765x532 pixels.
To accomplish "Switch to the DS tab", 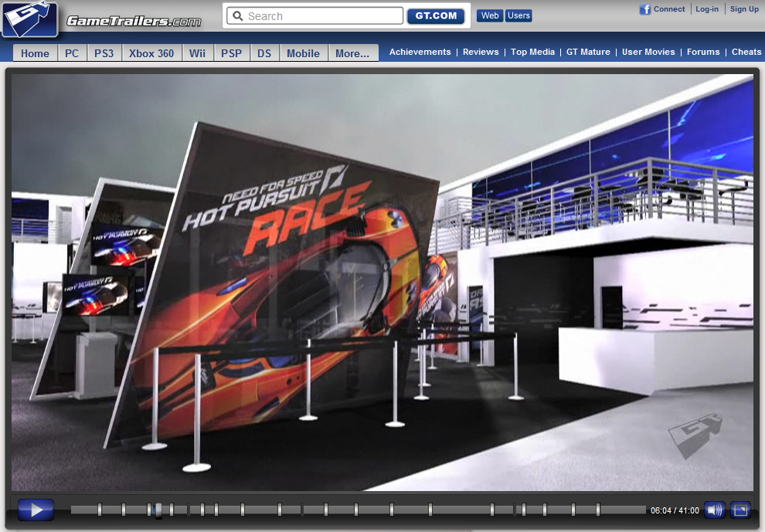I will click(x=264, y=53).
